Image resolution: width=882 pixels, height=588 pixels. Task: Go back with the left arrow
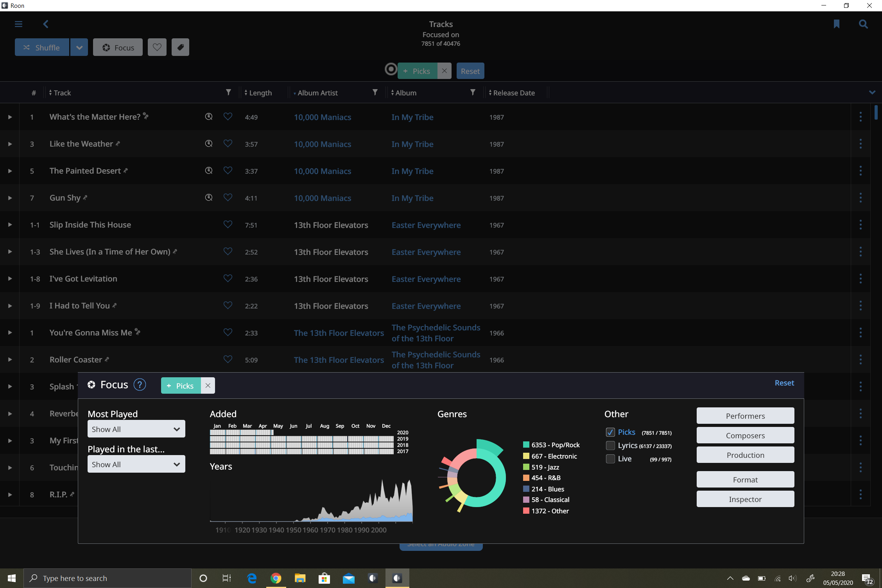coord(46,24)
